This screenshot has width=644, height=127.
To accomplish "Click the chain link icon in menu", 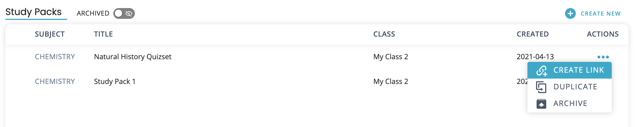I will point(541,70).
